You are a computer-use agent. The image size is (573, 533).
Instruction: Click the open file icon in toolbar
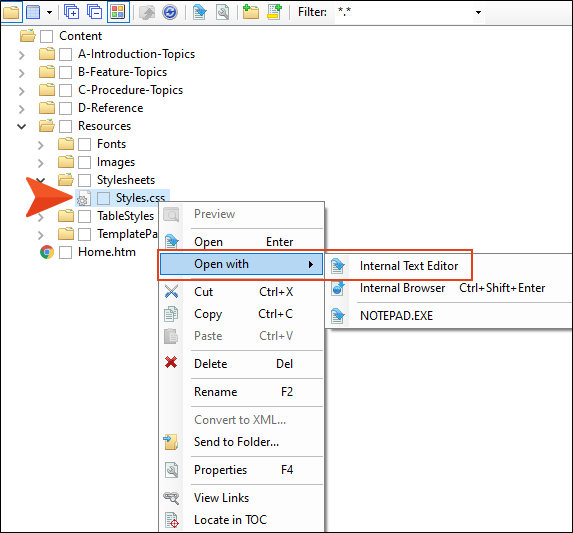point(200,12)
